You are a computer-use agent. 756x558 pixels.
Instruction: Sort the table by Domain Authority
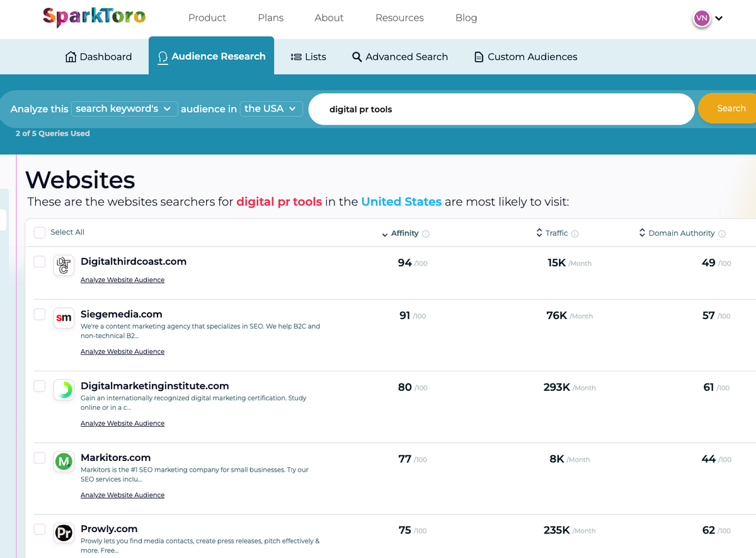[x=677, y=233]
